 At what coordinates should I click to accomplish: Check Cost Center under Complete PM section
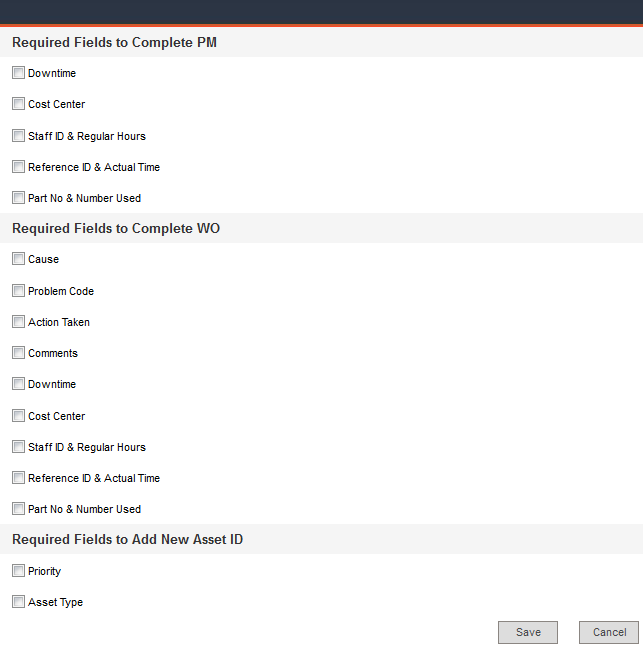[18, 104]
